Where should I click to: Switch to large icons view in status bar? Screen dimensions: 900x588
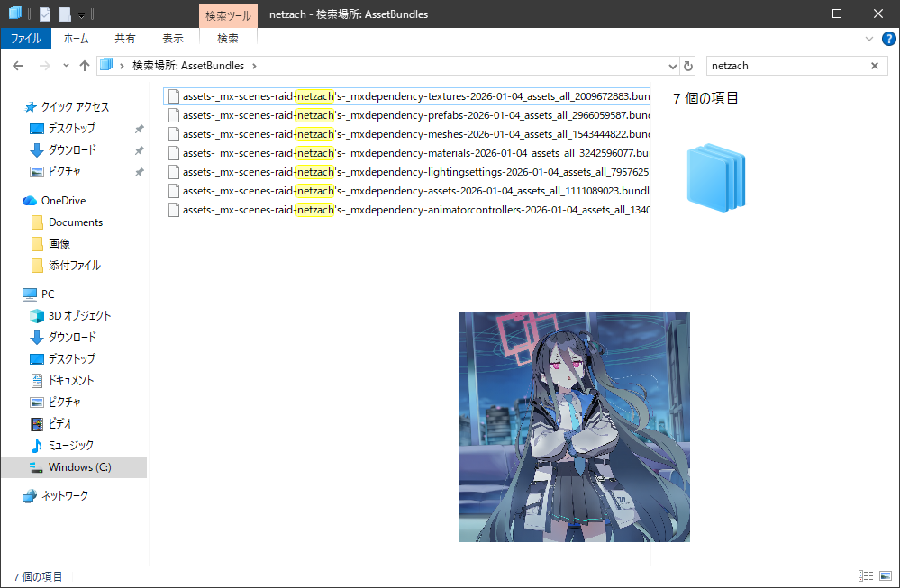click(x=885, y=576)
